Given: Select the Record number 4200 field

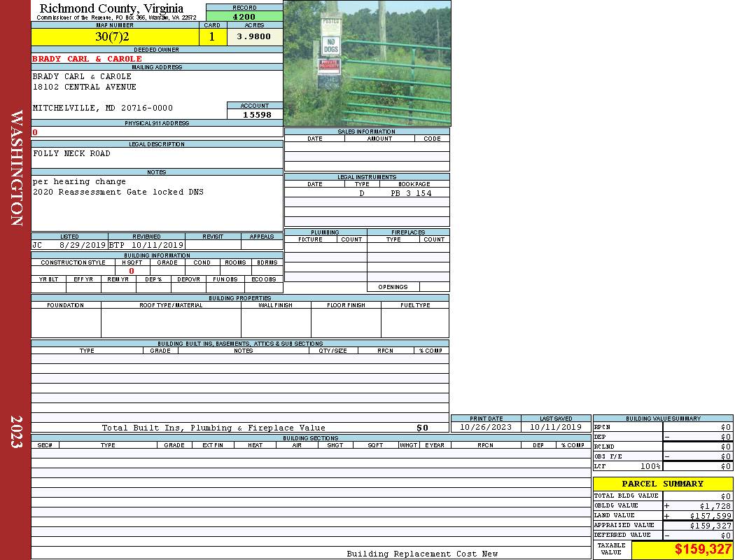Looking at the screenshot, I should coord(244,16).
